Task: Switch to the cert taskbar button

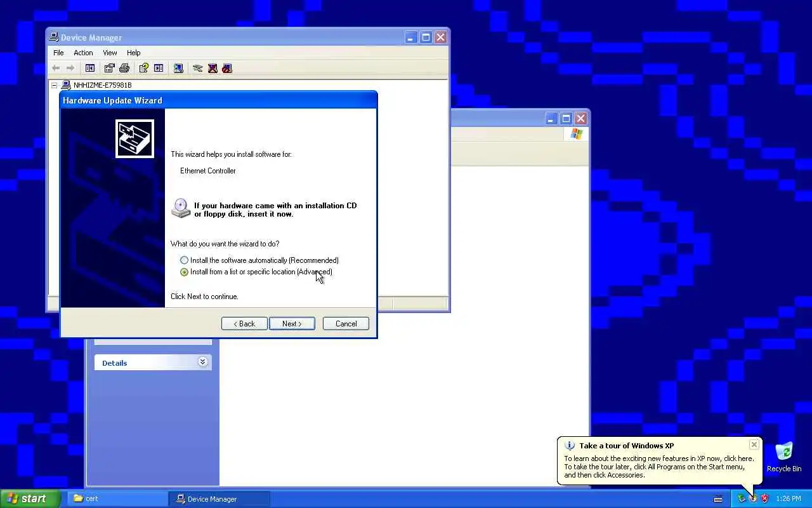Action: (x=117, y=499)
